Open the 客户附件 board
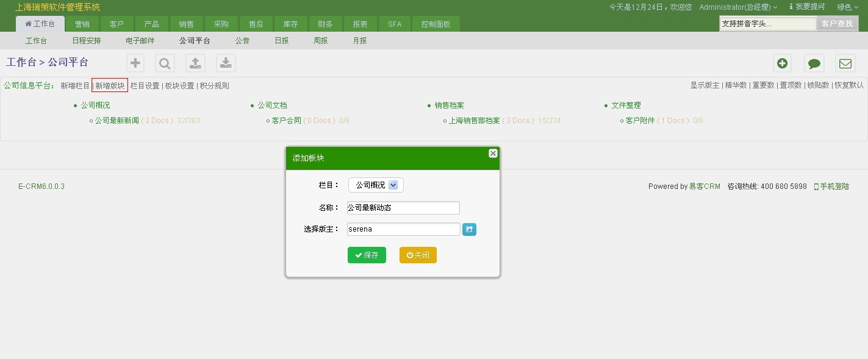 click(x=640, y=121)
